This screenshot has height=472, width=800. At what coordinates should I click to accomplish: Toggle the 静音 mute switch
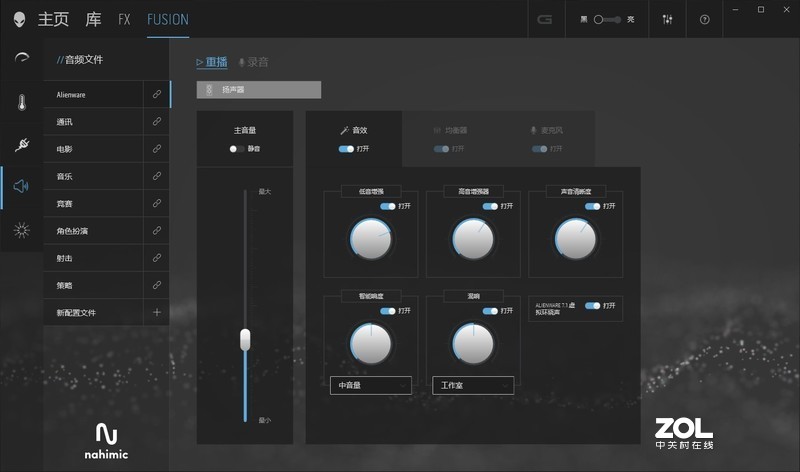tap(236, 148)
